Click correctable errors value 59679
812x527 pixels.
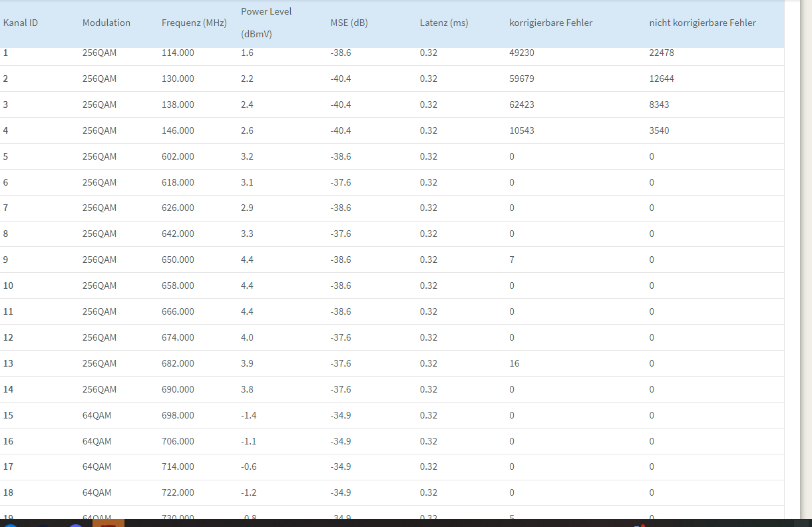pyautogui.click(x=522, y=79)
